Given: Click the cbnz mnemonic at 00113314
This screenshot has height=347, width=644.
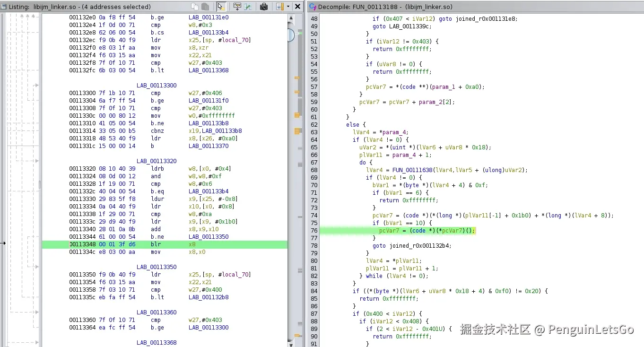Looking at the screenshot, I should click(158, 131).
